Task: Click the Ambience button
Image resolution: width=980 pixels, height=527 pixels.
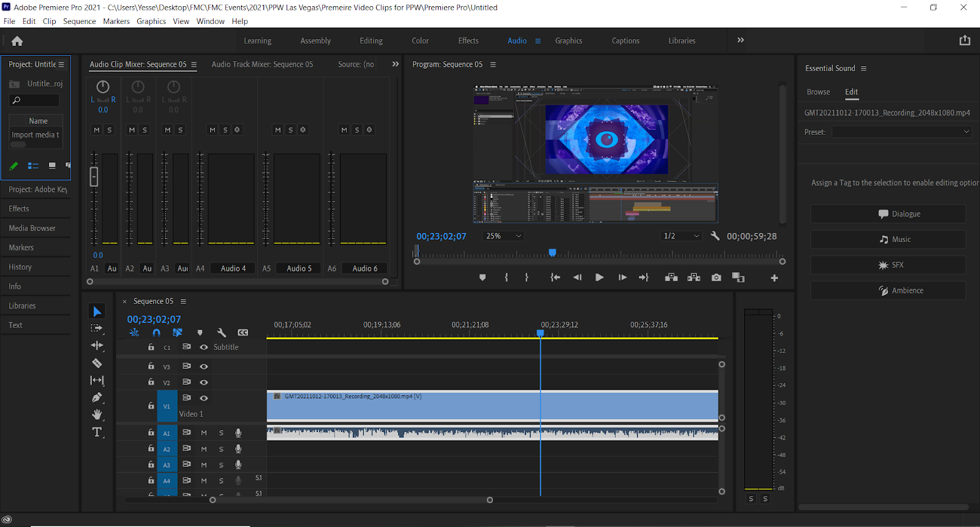Action: click(888, 290)
